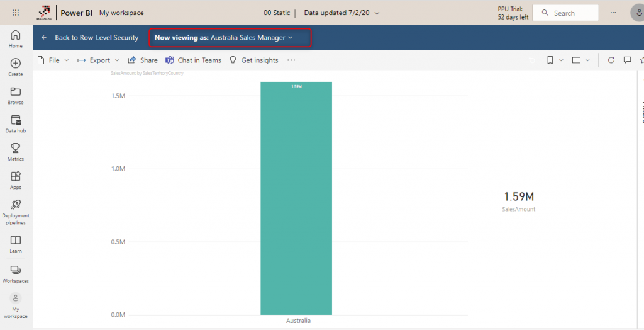This screenshot has height=330, width=644.
Task: Open the Learn section
Action: 16,244
